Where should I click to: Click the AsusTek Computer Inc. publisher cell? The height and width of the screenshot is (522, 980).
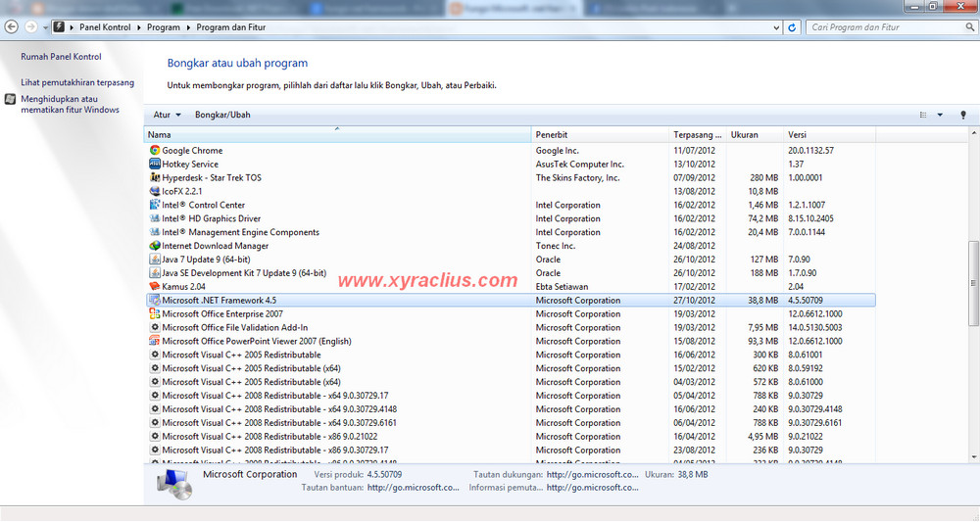click(579, 165)
